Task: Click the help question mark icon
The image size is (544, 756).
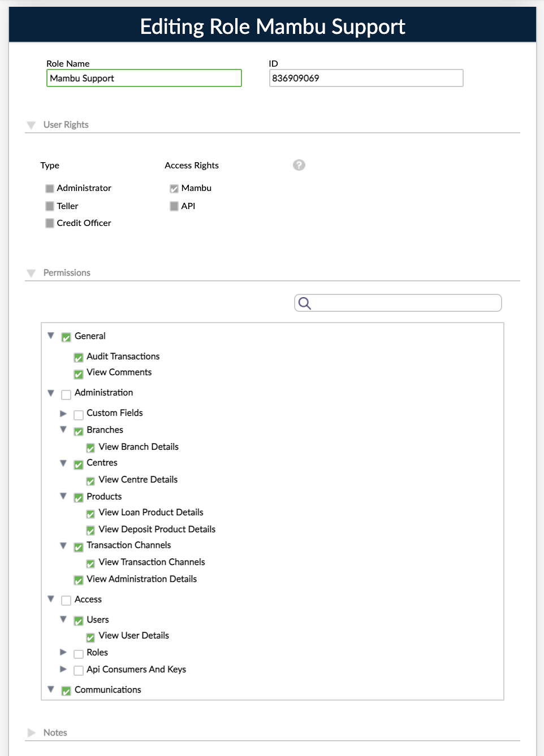Action: 299,165
